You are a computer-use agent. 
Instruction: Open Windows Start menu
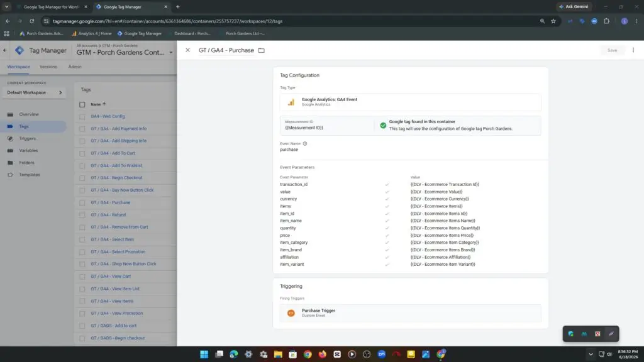pos(204,354)
